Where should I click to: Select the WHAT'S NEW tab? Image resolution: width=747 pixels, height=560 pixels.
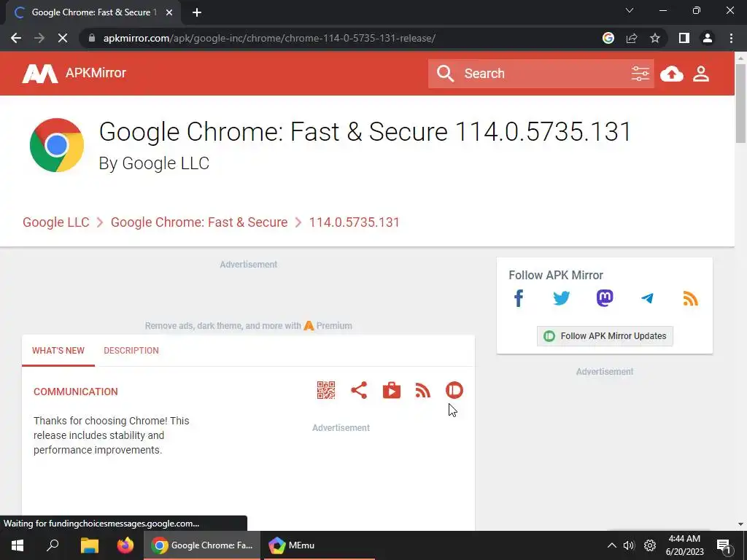pos(58,351)
